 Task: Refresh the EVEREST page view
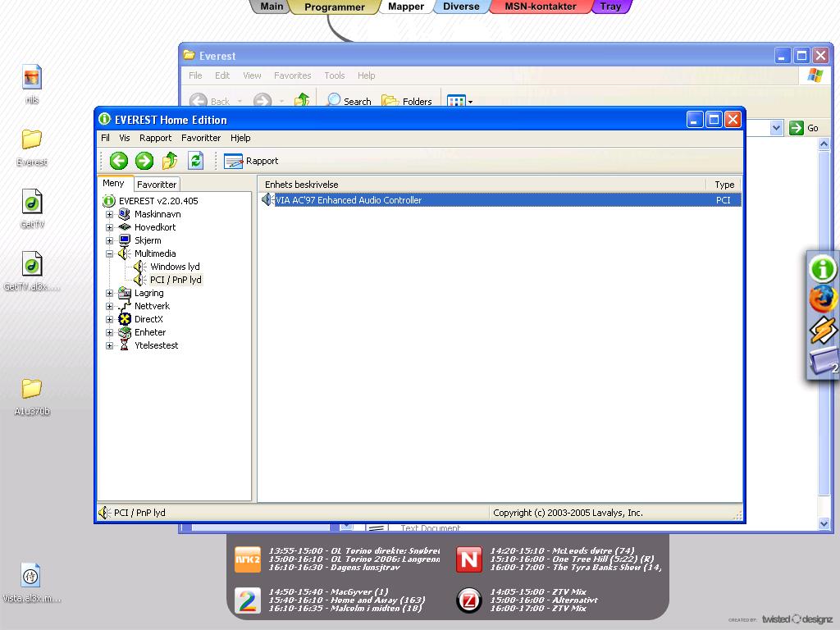(x=195, y=160)
